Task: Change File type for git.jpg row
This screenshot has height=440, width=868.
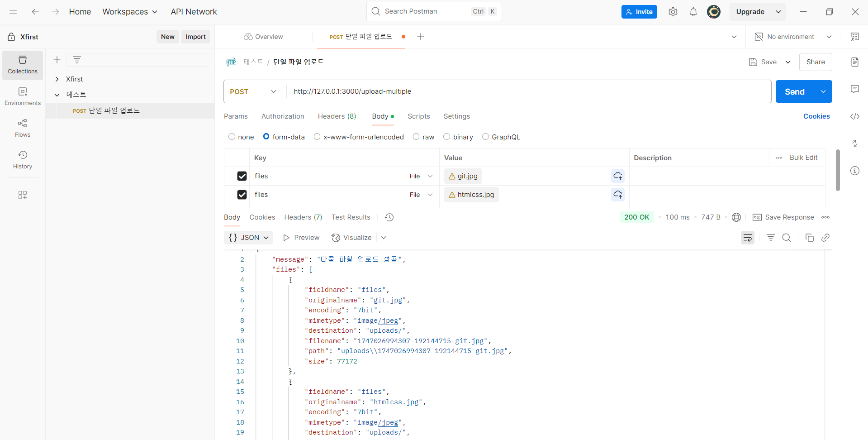Action: (x=421, y=176)
